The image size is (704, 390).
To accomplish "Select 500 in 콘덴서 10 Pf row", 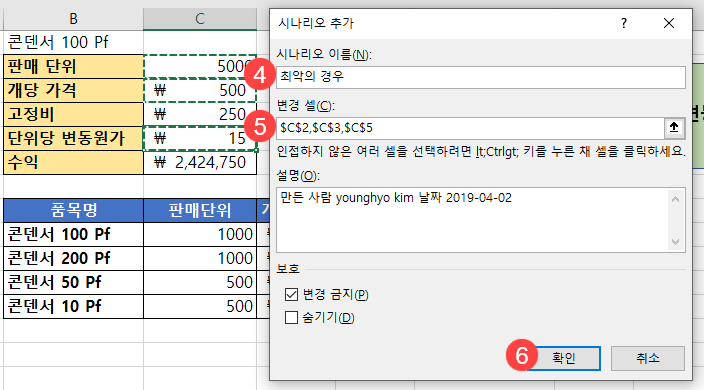I will pyautogui.click(x=200, y=306).
